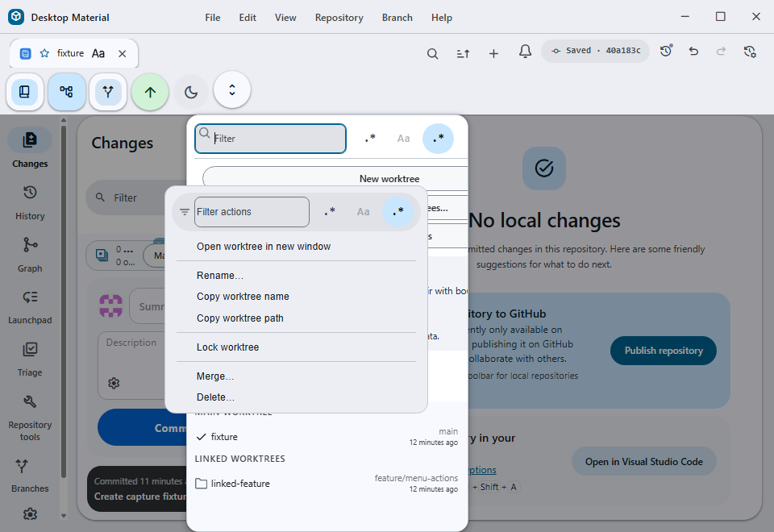Toggle dark mode moon icon
Viewport: 774px width, 532px height.
pyautogui.click(x=191, y=92)
